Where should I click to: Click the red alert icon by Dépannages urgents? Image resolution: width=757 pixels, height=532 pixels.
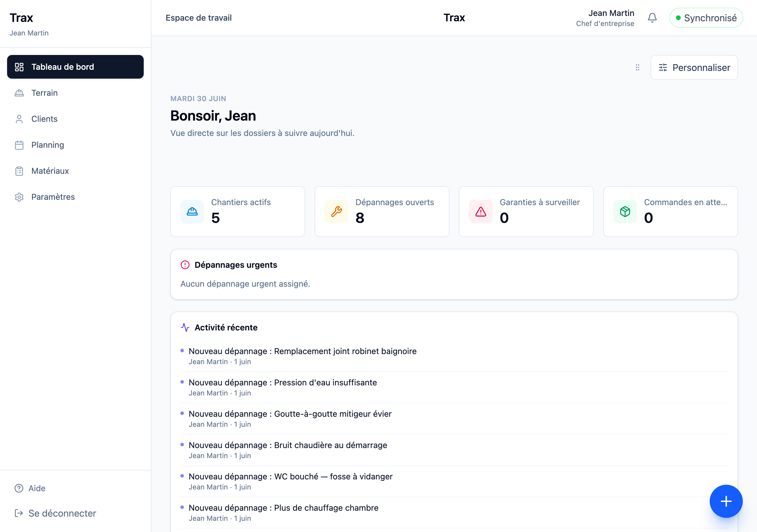[185, 265]
